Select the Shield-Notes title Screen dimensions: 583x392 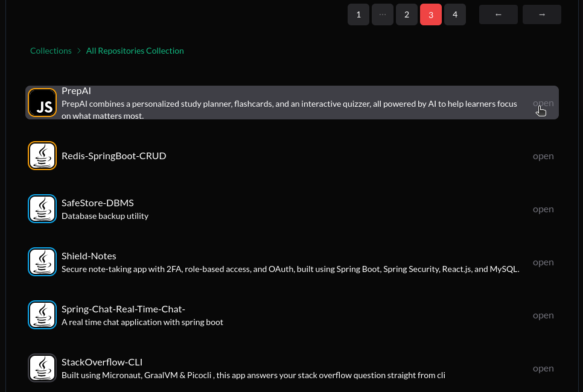(89, 256)
